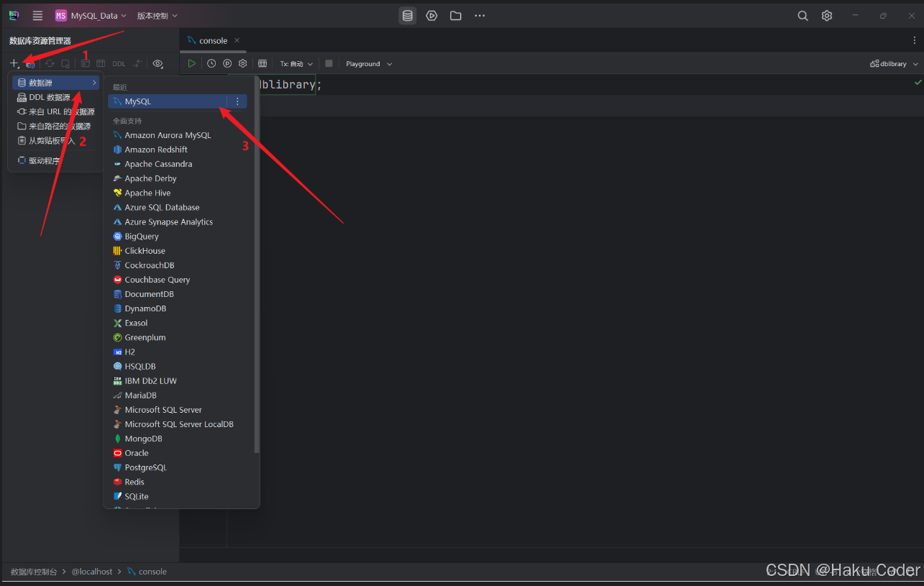Image resolution: width=924 pixels, height=586 pixels.
Task: Select the highlighted data source menu entry
Action: pyautogui.click(x=56, y=83)
